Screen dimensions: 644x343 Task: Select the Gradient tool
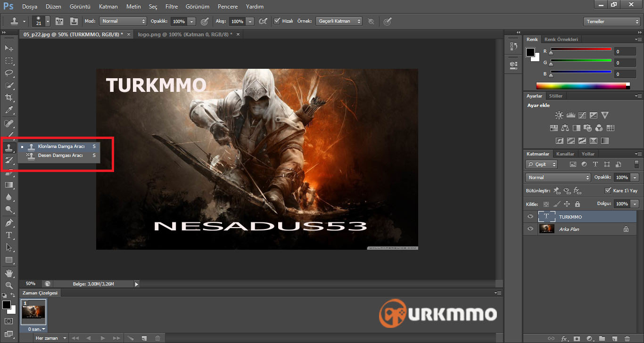click(x=9, y=185)
